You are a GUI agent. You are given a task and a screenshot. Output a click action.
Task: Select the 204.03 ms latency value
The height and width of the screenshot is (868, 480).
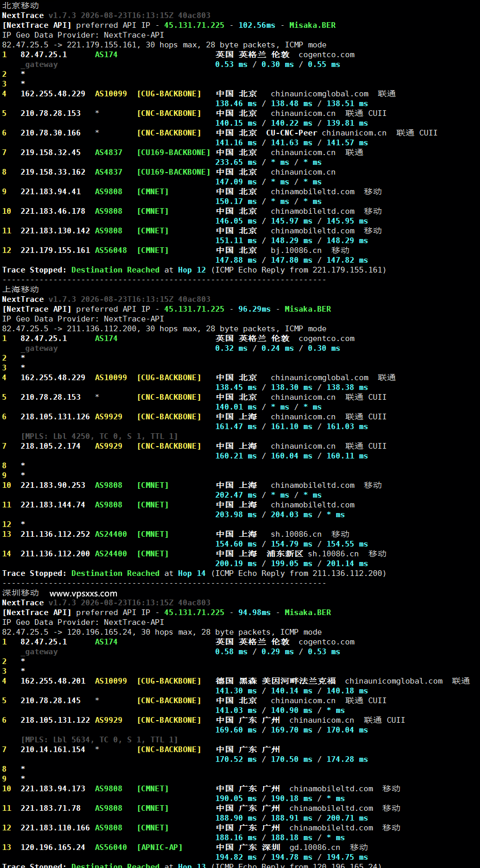tap(292, 515)
